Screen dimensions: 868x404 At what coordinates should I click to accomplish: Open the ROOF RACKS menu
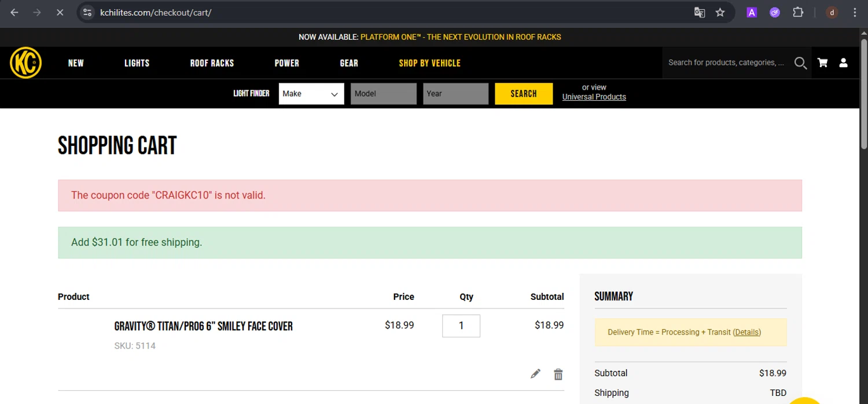212,63
